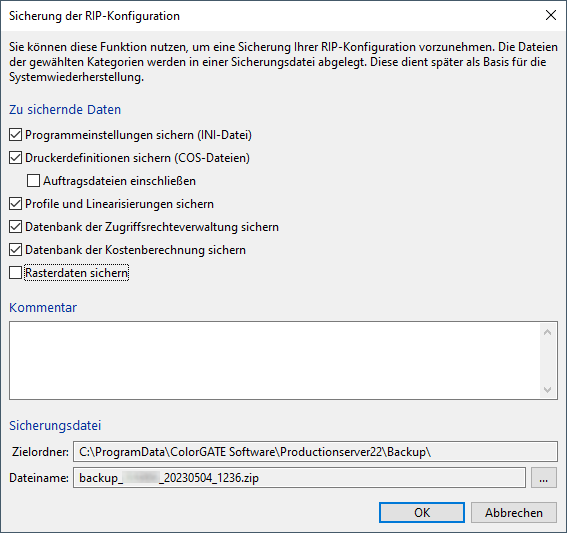Viewport: 567px width, 533px height.
Task: Click the Kommentar scrollbar up arrow
Action: click(x=547, y=332)
